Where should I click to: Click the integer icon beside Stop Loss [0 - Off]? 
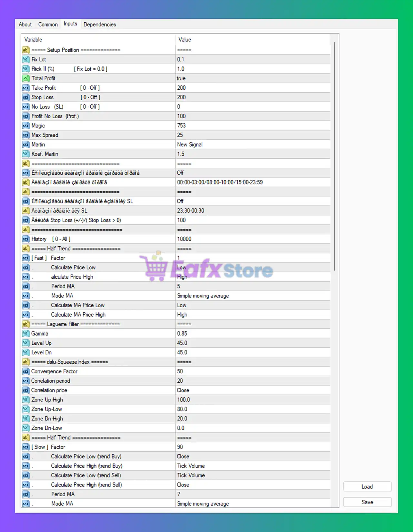[x=25, y=97]
